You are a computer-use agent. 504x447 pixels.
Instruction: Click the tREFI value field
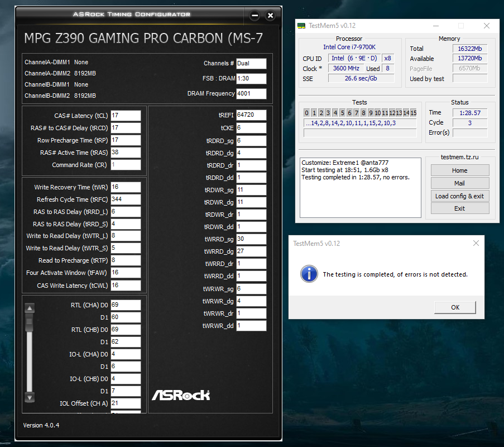pyautogui.click(x=251, y=115)
